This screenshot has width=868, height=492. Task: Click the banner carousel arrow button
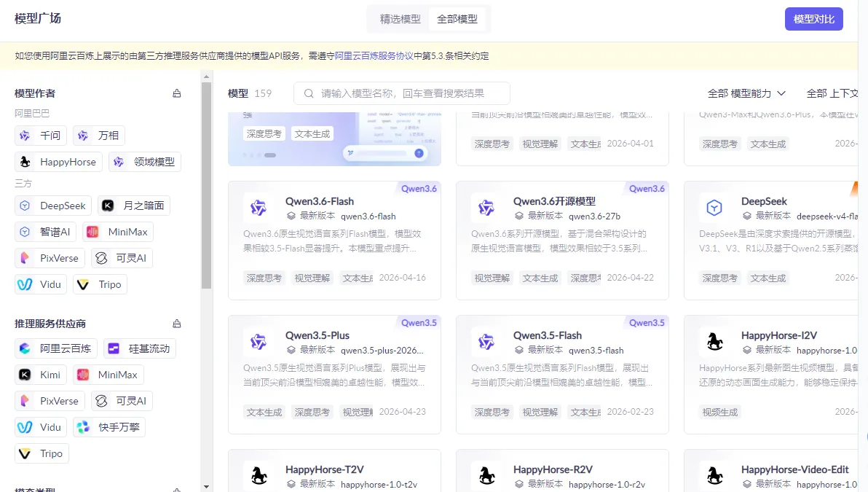[x=419, y=153]
